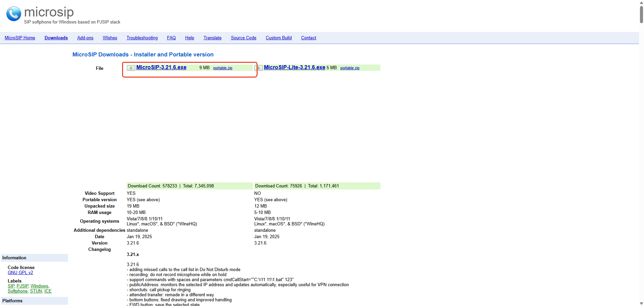Click the 'Changelog' row label
644x306 pixels.
click(100, 250)
